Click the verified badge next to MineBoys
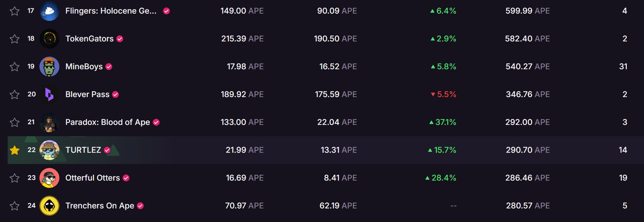 (x=109, y=67)
